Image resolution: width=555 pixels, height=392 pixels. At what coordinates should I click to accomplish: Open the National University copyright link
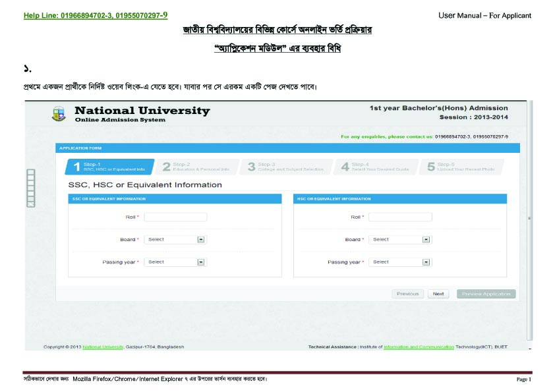point(103,346)
